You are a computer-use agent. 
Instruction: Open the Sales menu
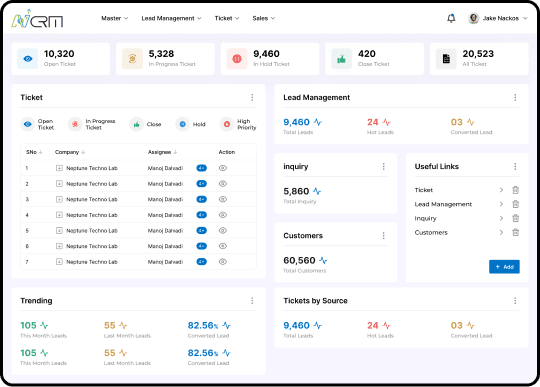click(264, 18)
